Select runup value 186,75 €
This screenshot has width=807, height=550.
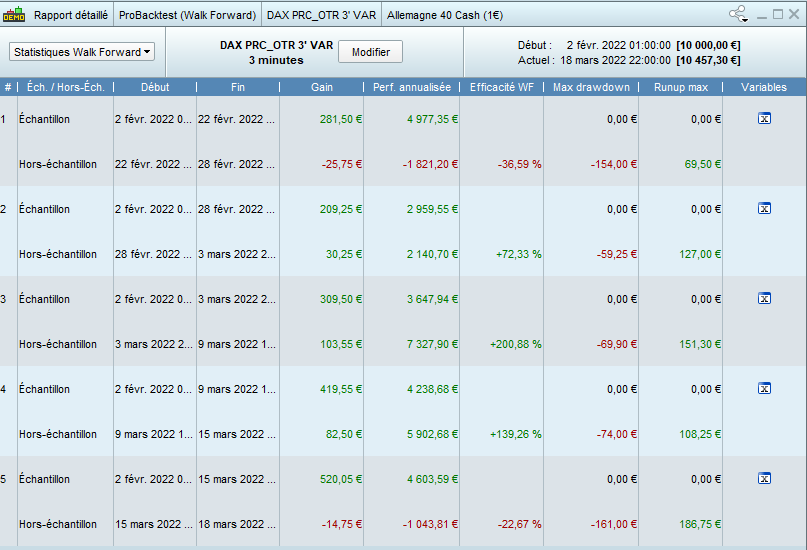[700, 524]
